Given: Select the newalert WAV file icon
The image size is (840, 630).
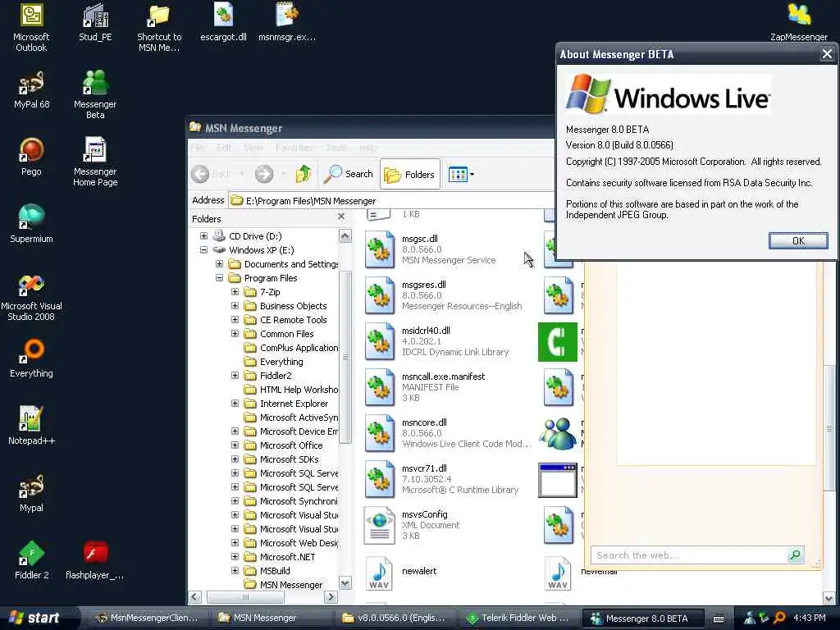Looking at the screenshot, I should coord(379,573).
